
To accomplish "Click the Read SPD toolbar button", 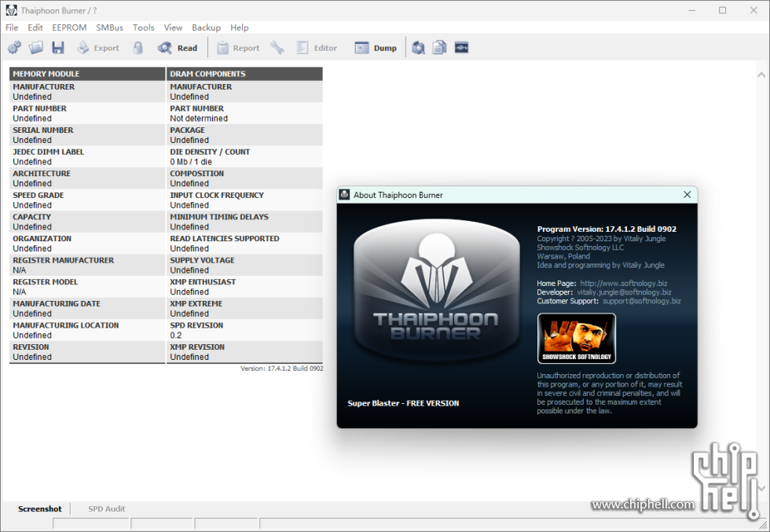I will click(x=178, y=48).
